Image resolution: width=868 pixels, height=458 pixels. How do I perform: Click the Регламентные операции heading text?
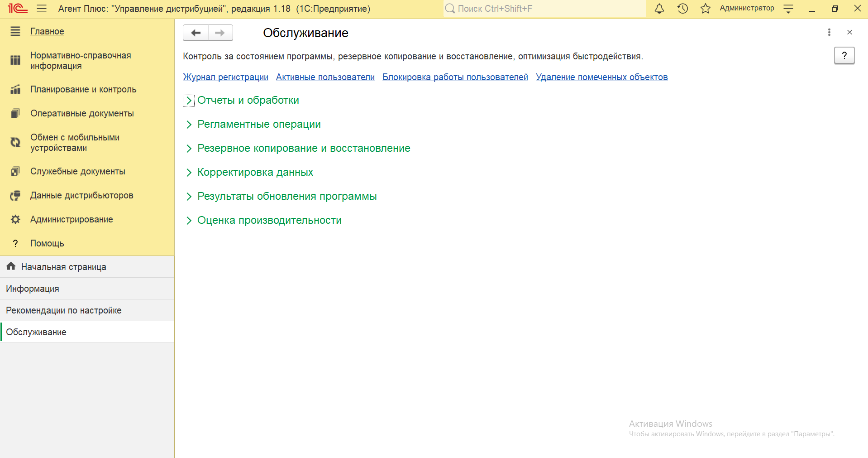coord(259,124)
